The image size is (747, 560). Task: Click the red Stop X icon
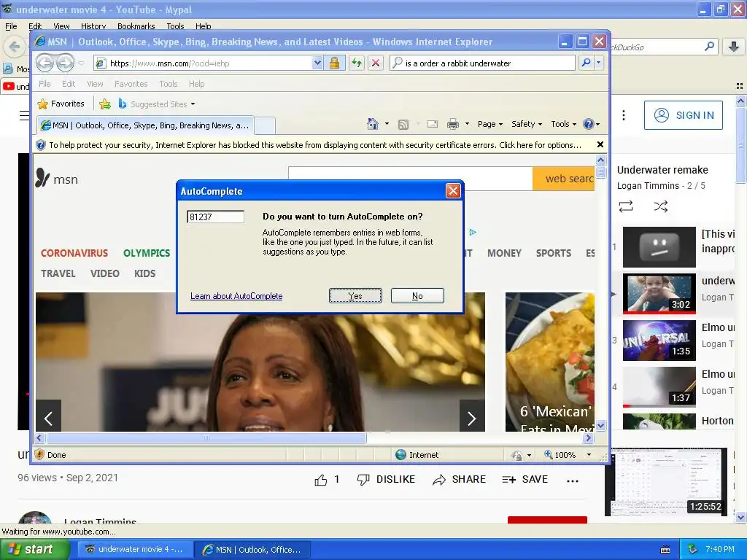376,63
